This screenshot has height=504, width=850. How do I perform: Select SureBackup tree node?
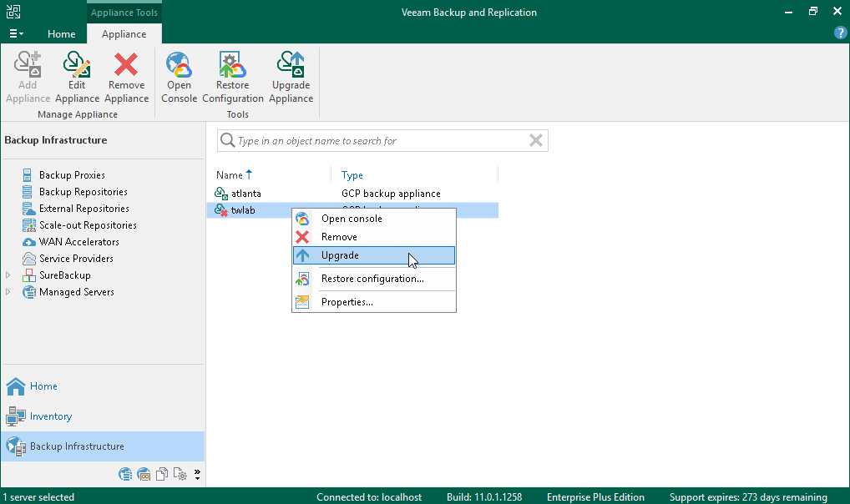tap(65, 275)
